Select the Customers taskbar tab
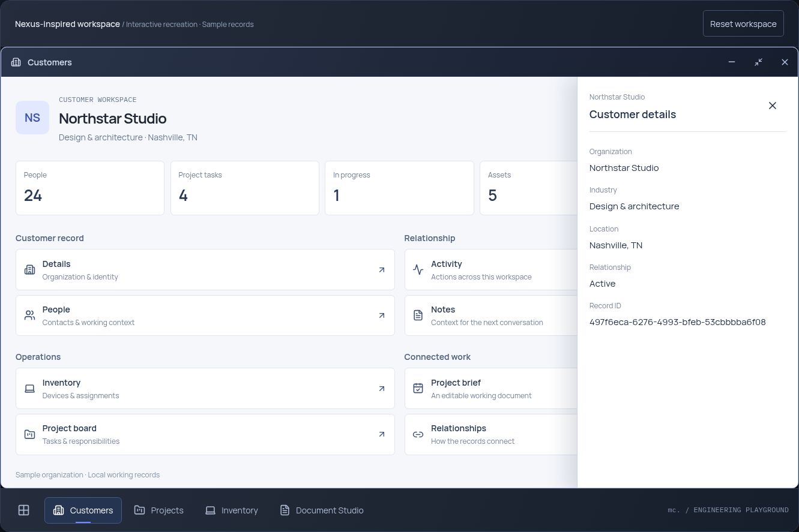799x532 pixels. pos(83,510)
